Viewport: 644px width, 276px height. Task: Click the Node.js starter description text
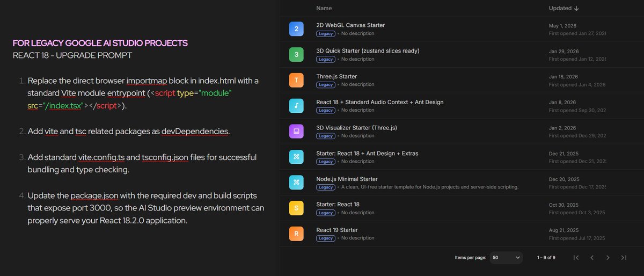point(430,187)
